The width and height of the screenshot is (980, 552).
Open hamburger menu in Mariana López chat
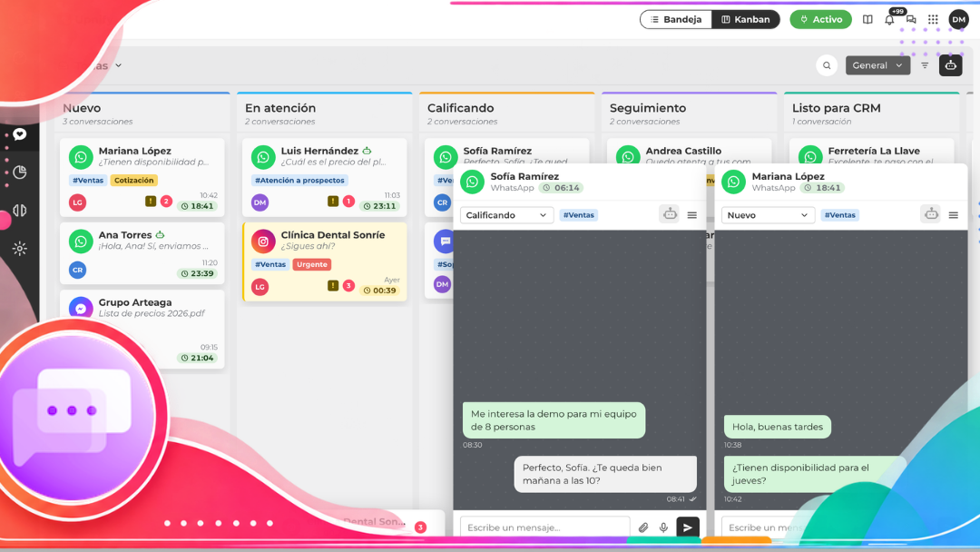click(x=953, y=215)
